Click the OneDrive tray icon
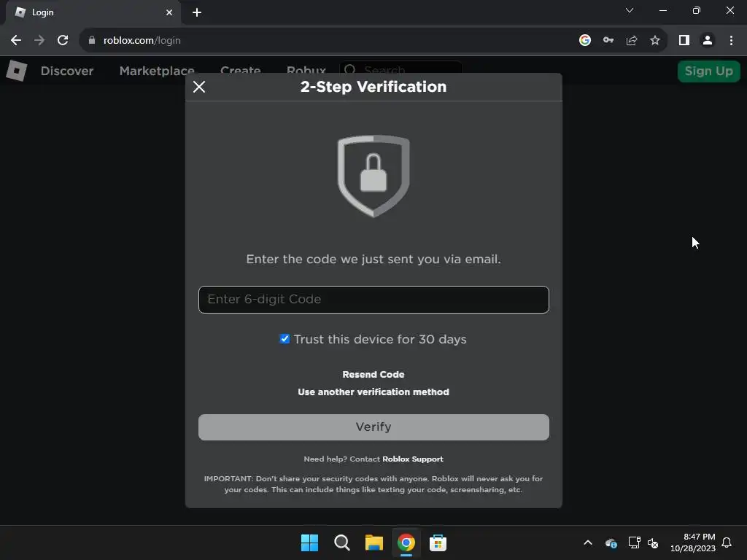 611,542
